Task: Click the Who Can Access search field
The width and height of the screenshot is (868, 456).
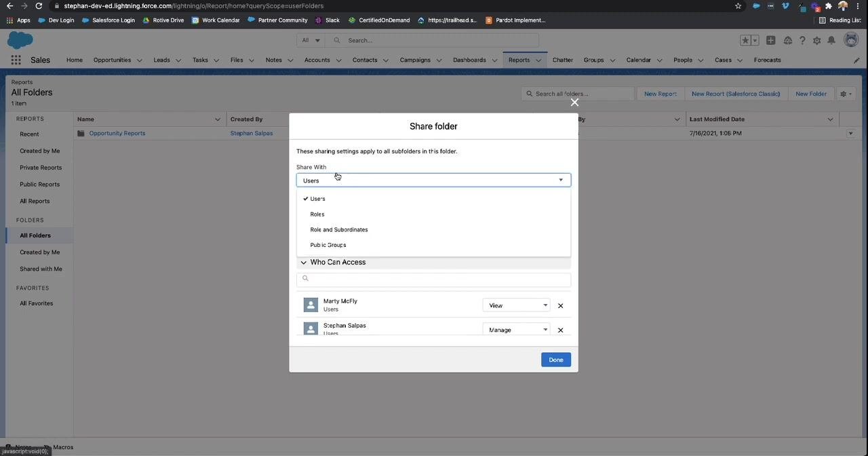Action: 433,279
